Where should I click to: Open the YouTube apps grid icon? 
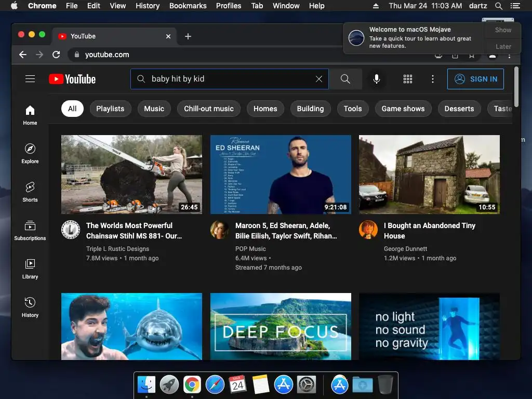pyautogui.click(x=408, y=79)
